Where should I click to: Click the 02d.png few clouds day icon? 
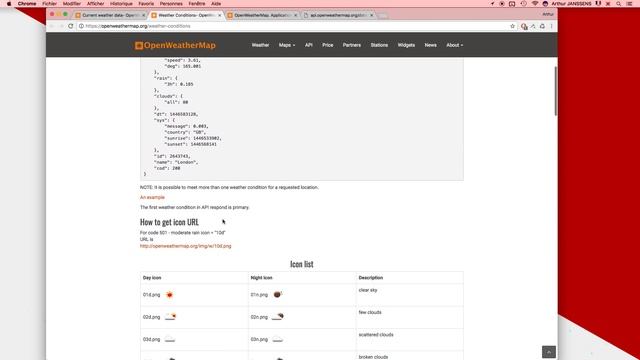point(171,316)
